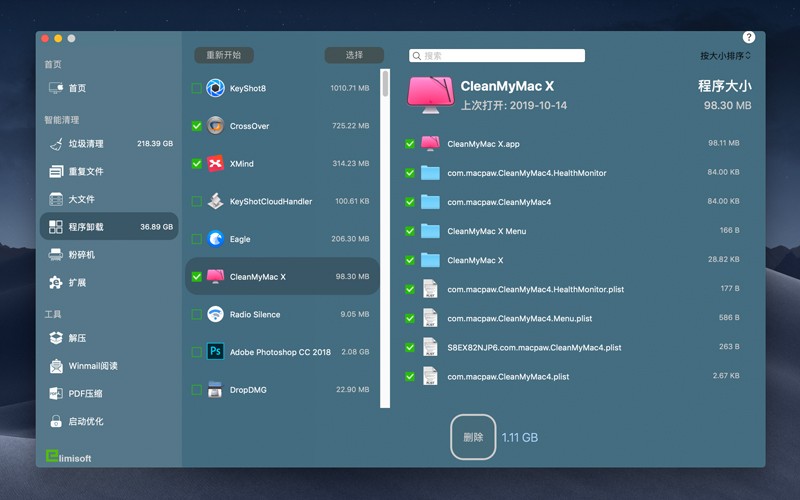Click the 重复文件 sidebar icon
Viewport: 800px width, 500px height.
pos(56,171)
